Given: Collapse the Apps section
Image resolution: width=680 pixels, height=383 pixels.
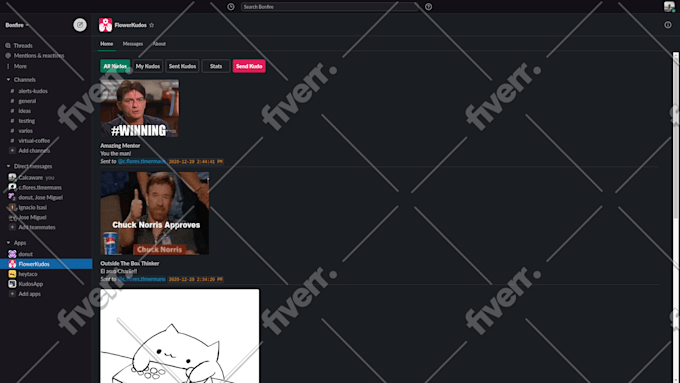Looking at the screenshot, I should 8,243.
